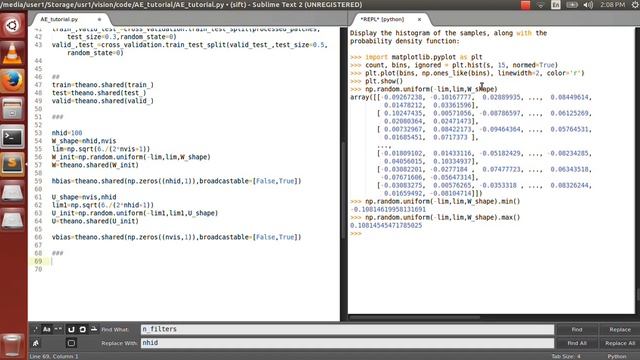Open the file manager dock icon below Firefox

pyautogui.click(x=12, y=109)
